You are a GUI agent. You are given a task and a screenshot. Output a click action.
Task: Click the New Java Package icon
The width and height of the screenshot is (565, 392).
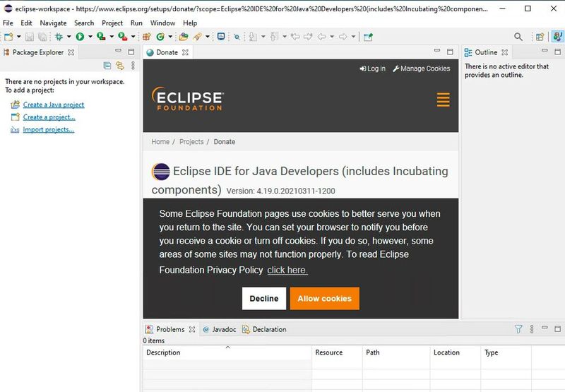click(147, 37)
